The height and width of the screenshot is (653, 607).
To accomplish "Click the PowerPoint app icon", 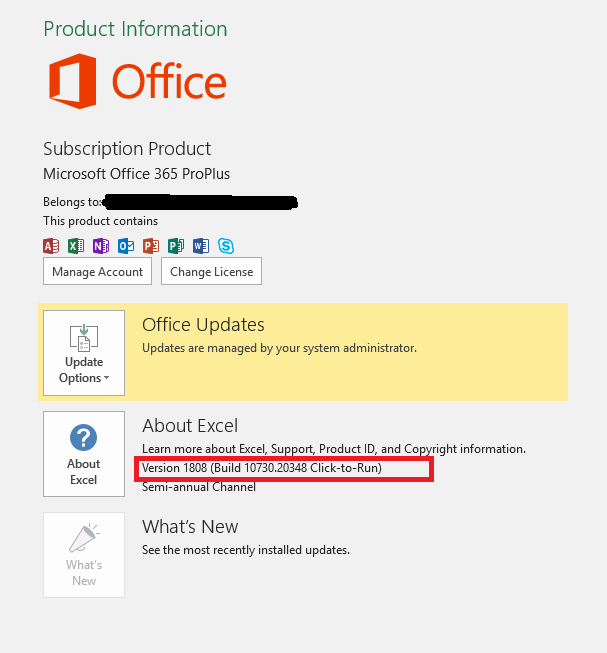I will (151, 246).
